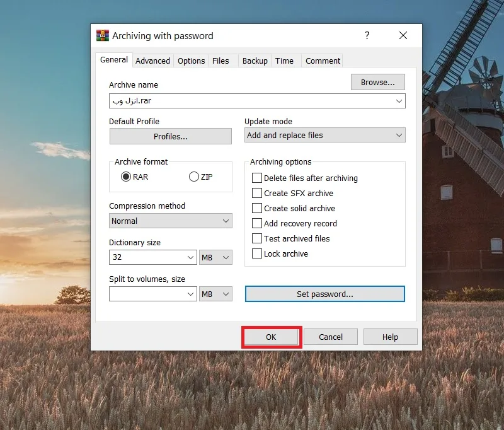Select the ZIP archive format
504x430 pixels.
[194, 177]
